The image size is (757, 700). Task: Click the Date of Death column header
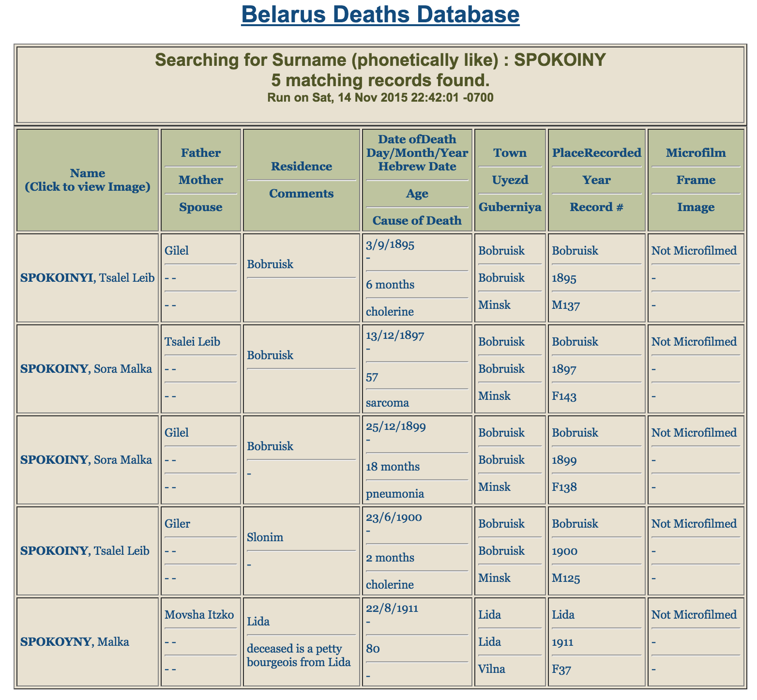(x=417, y=146)
